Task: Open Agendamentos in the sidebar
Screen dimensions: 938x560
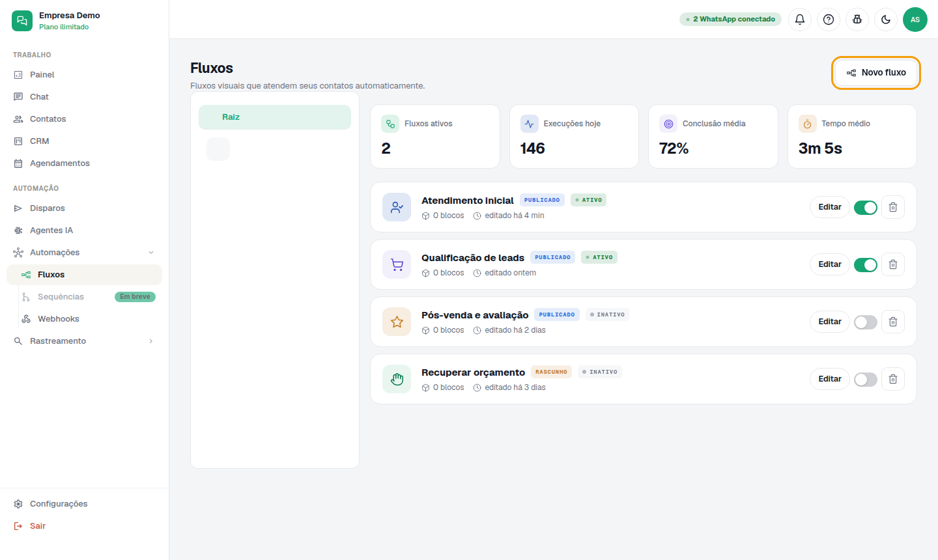Action: (x=85, y=163)
